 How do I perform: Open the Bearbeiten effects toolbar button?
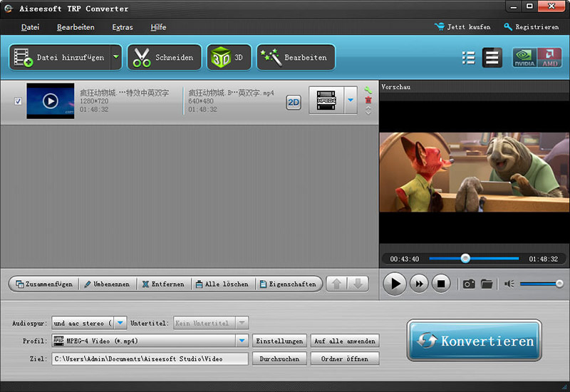(296, 58)
